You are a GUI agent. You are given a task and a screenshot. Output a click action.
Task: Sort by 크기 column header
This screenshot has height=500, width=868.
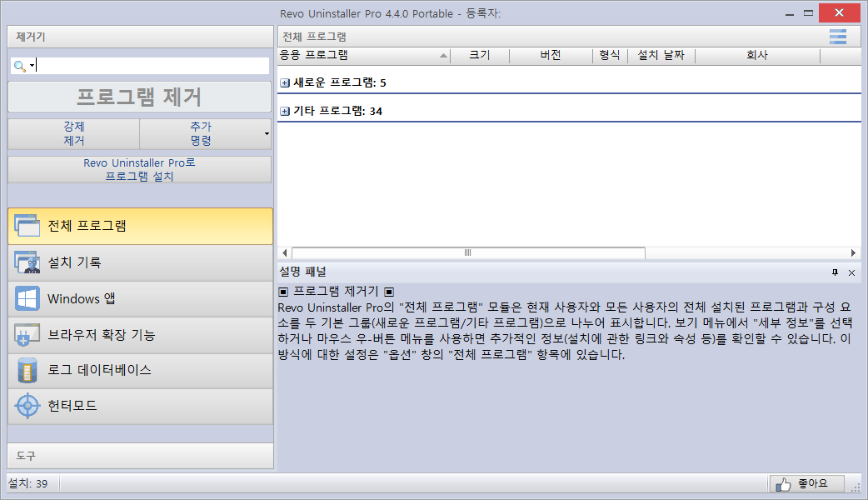coord(480,55)
